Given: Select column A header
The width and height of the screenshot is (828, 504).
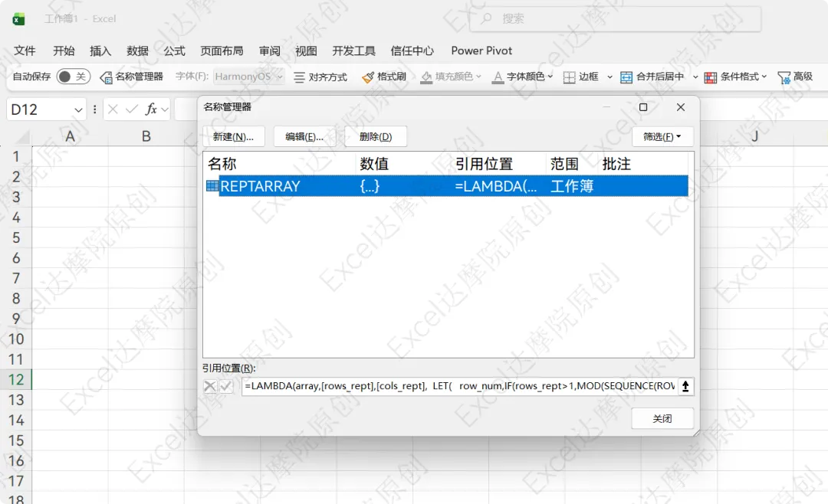Looking at the screenshot, I should pyautogui.click(x=70, y=136).
